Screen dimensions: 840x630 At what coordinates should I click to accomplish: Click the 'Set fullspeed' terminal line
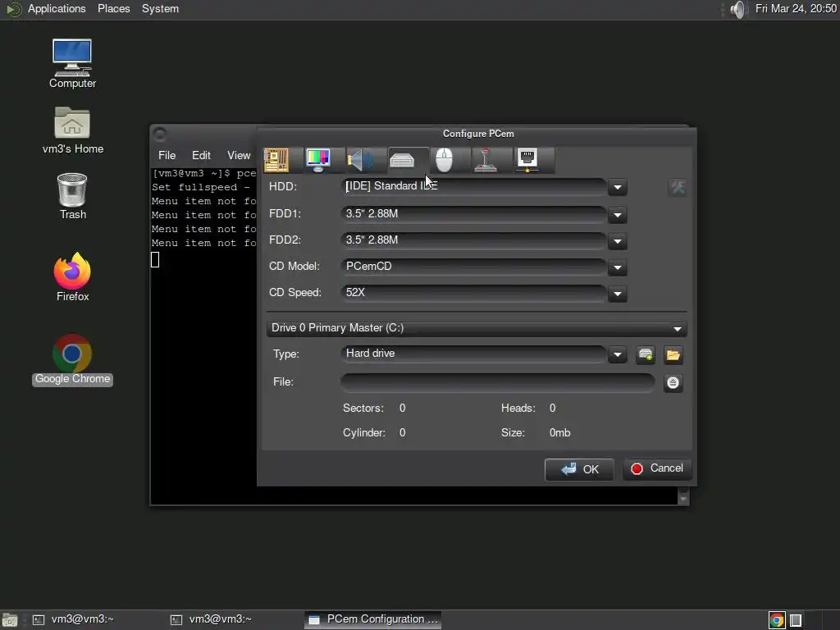(201, 187)
